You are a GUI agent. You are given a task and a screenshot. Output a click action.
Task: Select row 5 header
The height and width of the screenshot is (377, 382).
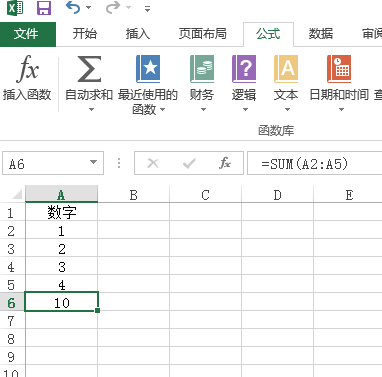(x=12, y=284)
